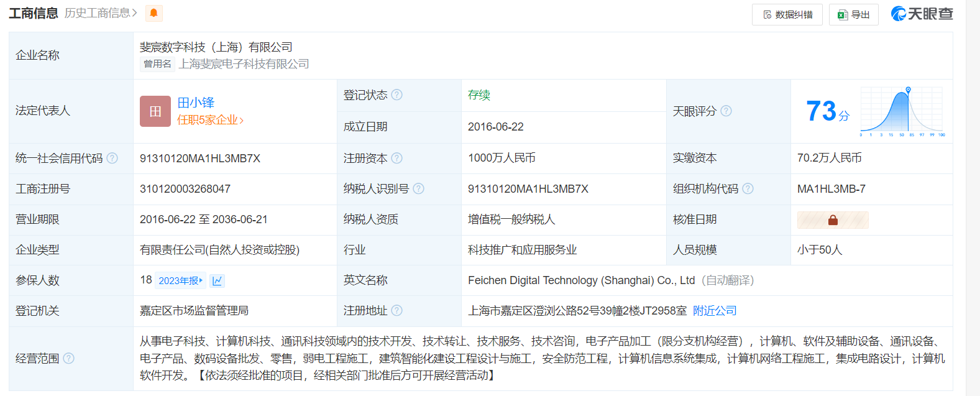The height and width of the screenshot is (396, 980).
Task: Click the help icon beside 注册地址
Action: (397, 310)
